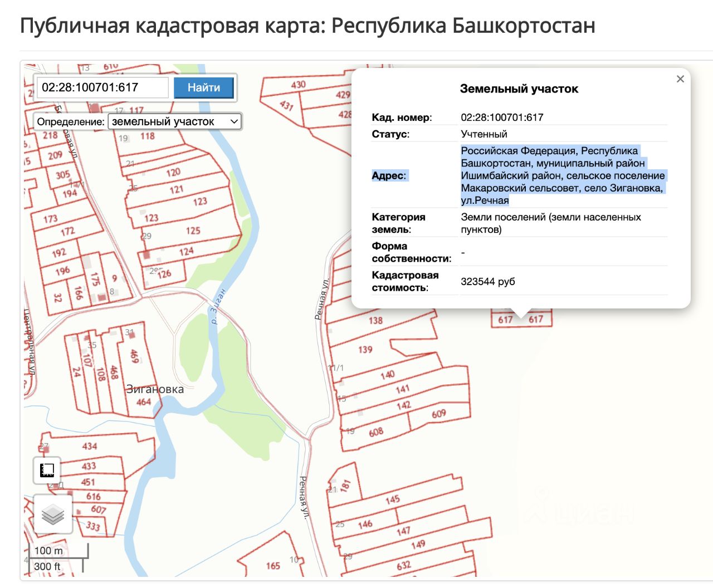This screenshot has width=713, height=588.
Task: Click the cadastral number 02:28:100701:617 in popup
Action: (x=502, y=117)
